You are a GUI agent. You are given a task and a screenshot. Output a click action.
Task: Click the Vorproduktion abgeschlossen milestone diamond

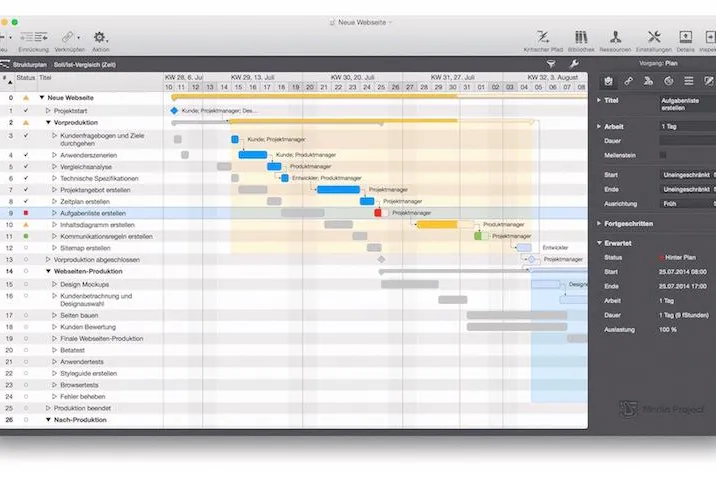(381, 259)
